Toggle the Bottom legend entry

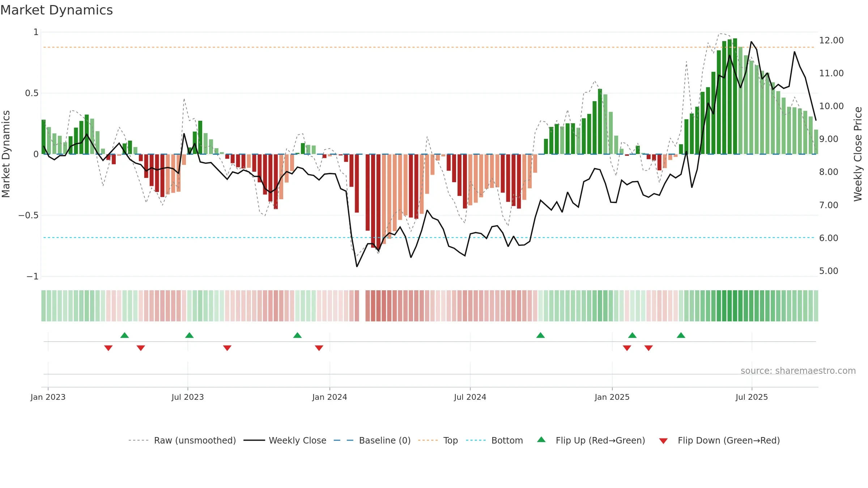coord(494,440)
